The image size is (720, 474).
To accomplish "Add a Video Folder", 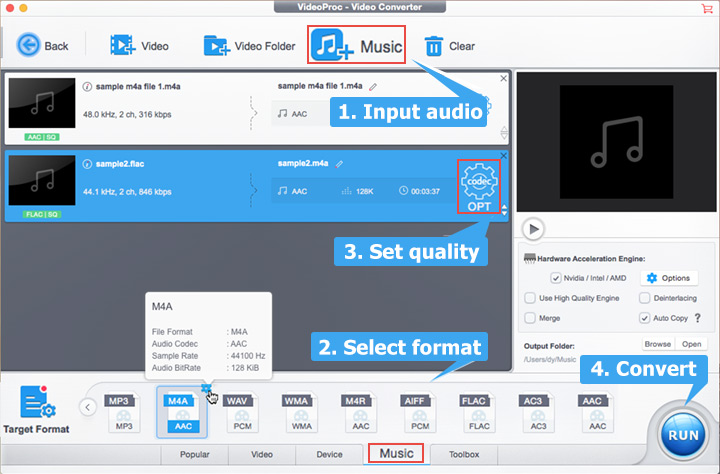I will [249, 46].
